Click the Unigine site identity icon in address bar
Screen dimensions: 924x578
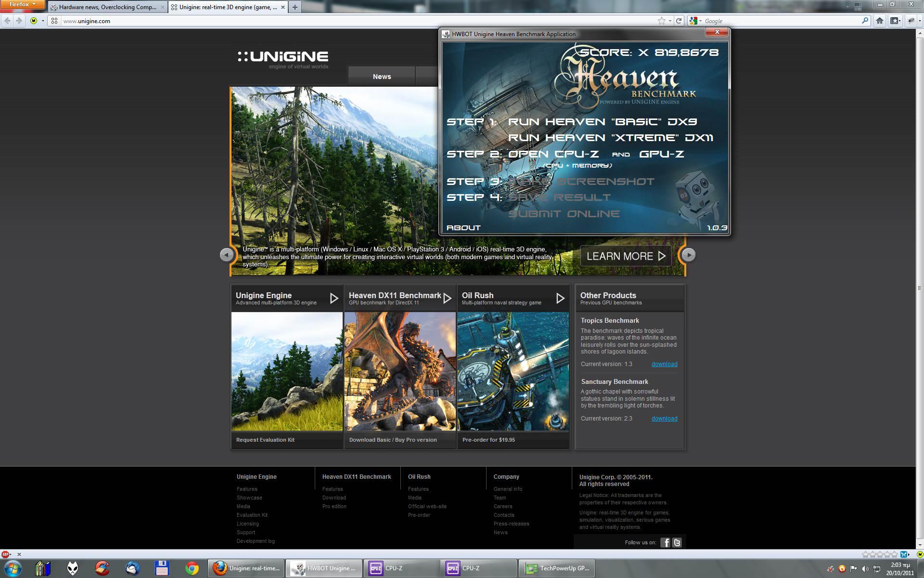coord(54,21)
